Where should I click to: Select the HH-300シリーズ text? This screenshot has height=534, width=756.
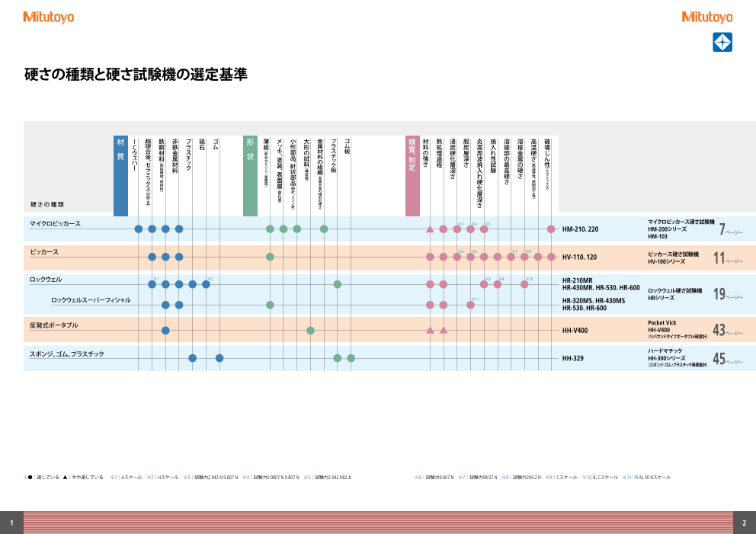tap(667, 358)
